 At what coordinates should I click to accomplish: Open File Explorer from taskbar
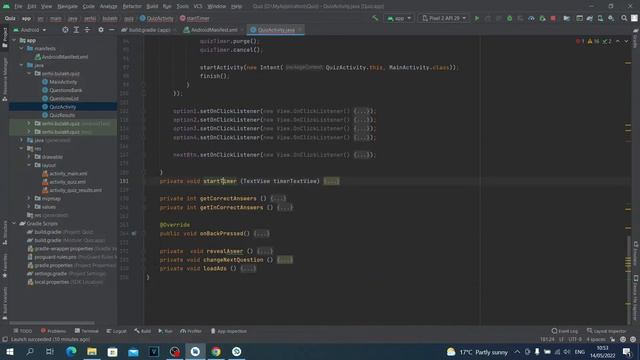(92, 351)
